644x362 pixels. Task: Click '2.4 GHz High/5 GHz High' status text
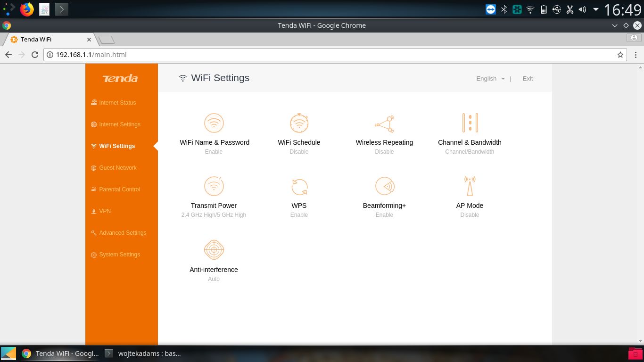214,215
